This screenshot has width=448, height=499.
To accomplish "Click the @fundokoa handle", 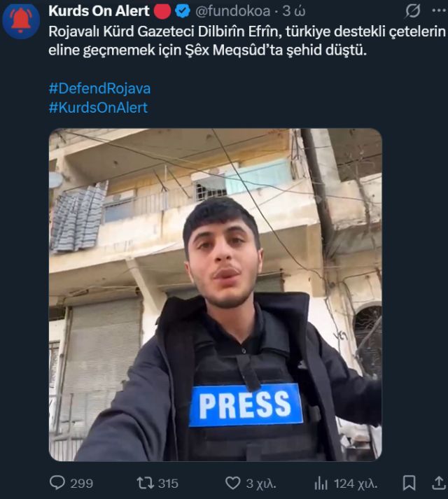I will click(x=232, y=11).
